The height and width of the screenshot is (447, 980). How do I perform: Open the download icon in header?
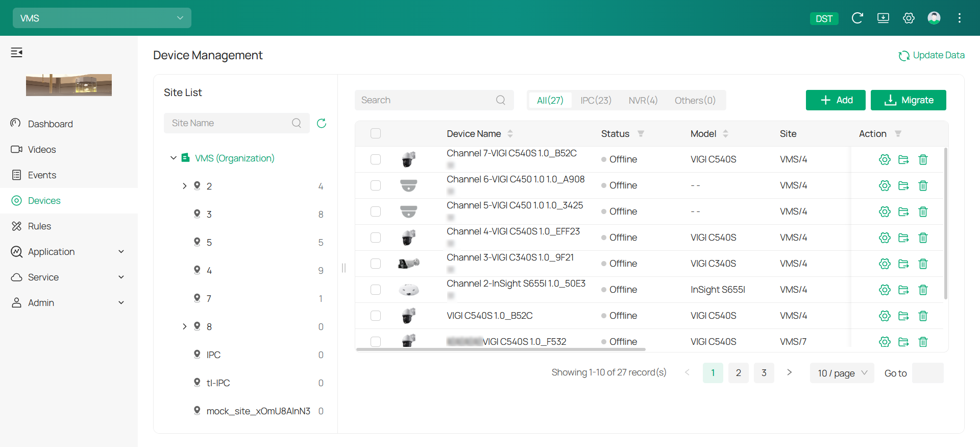883,18
